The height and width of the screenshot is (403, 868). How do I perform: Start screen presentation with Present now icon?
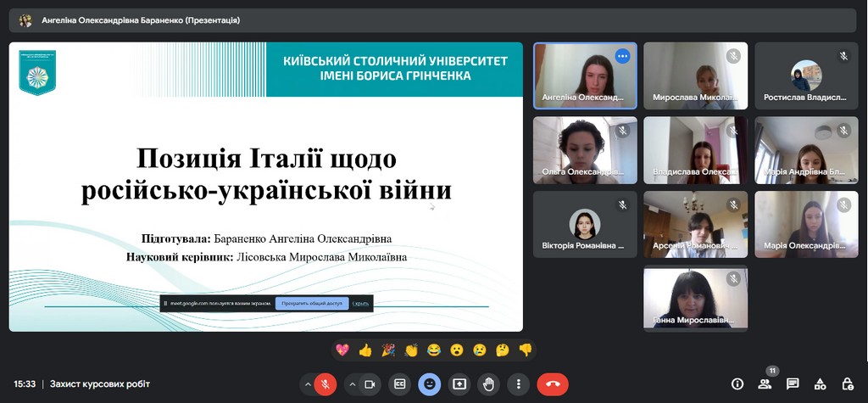pyautogui.click(x=459, y=384)
